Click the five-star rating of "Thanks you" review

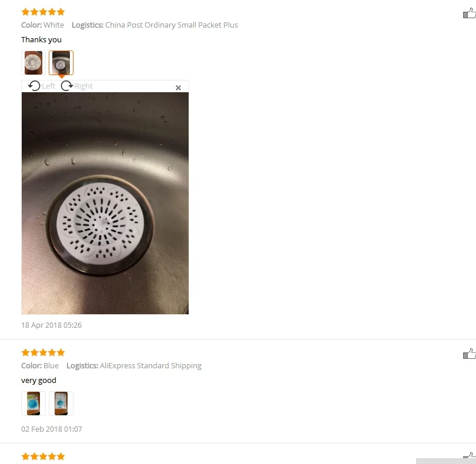click(x=43, y=12)
